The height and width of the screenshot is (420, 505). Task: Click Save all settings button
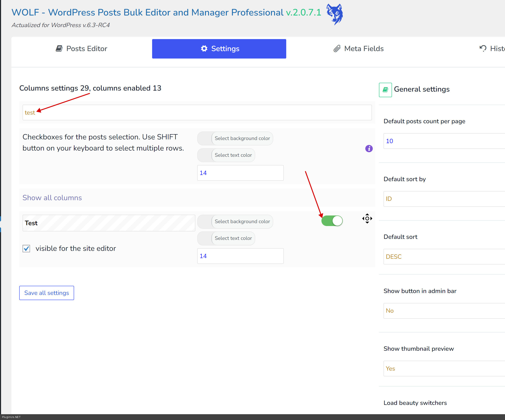[47, 293]
